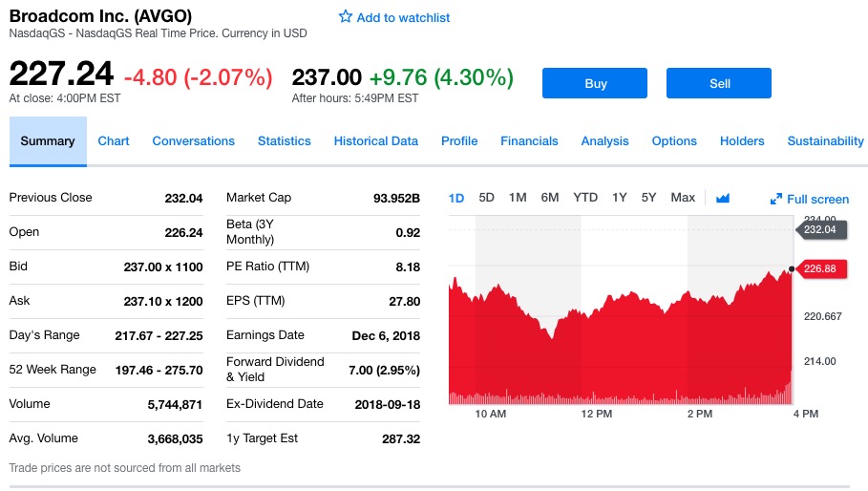Click the 1y Target Est value 287.32
This screenshot has height=491, width=868.
click(401, 439)
